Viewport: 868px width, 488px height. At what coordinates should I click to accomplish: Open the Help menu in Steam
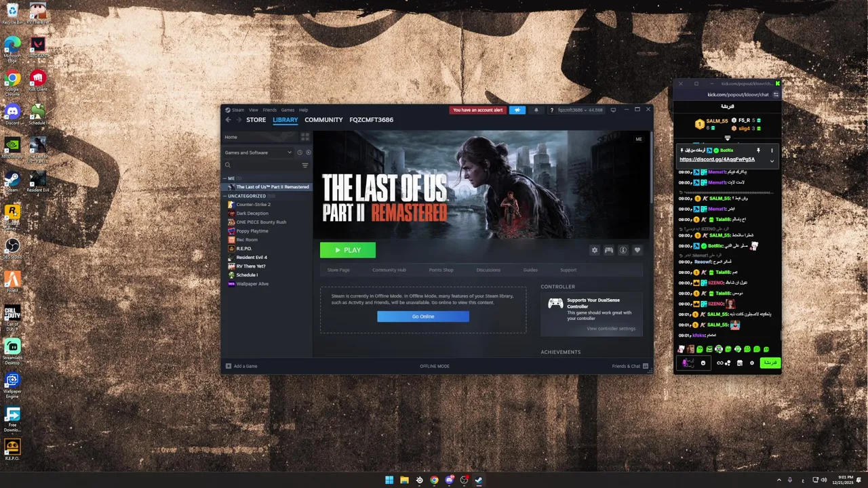[x=303, y=110]
